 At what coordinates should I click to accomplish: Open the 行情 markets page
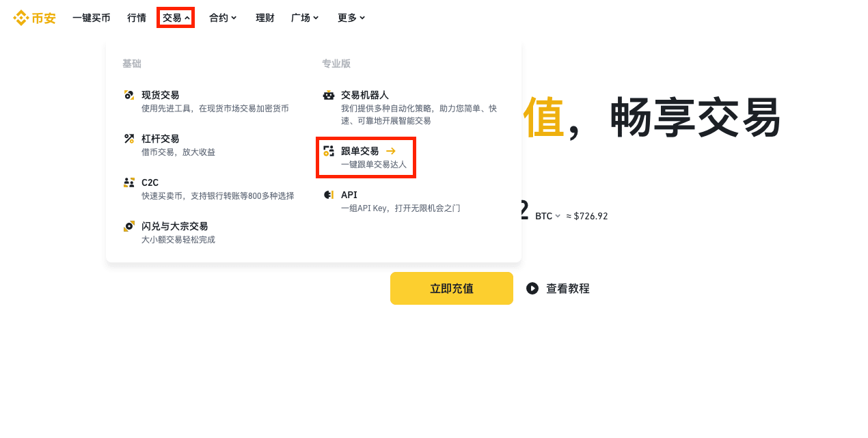[x=137, y=18]
